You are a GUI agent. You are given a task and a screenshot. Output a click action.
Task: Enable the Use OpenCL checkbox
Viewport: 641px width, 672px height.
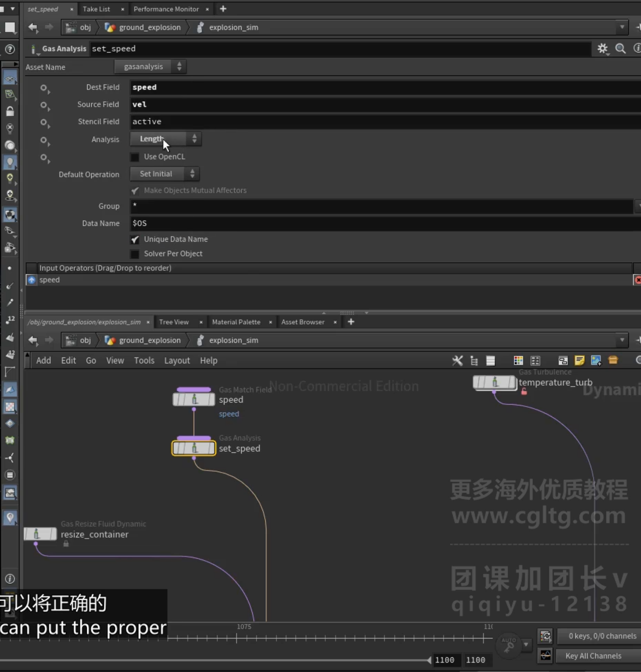tap(135, 157)
